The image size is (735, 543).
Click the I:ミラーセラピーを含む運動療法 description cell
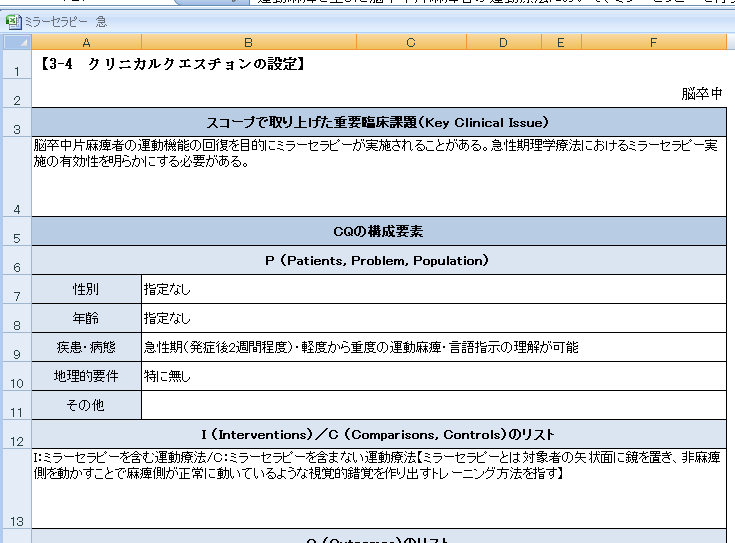(x=379, y=489)
